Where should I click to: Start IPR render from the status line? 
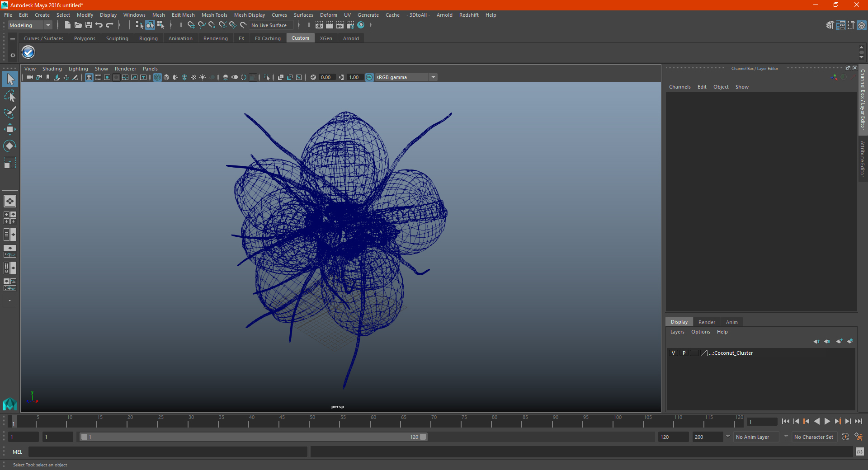click(340, 25)
